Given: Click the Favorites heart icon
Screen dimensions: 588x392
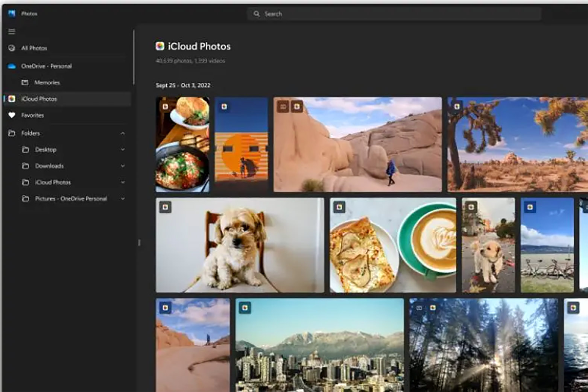Looking at the screenshot, I should coord(12,115).
